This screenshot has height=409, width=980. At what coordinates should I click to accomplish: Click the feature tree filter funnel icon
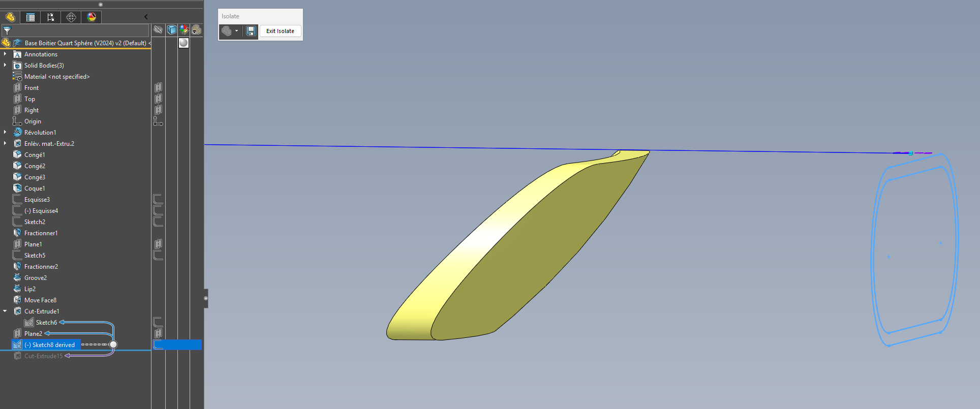[x=7, y=30]
